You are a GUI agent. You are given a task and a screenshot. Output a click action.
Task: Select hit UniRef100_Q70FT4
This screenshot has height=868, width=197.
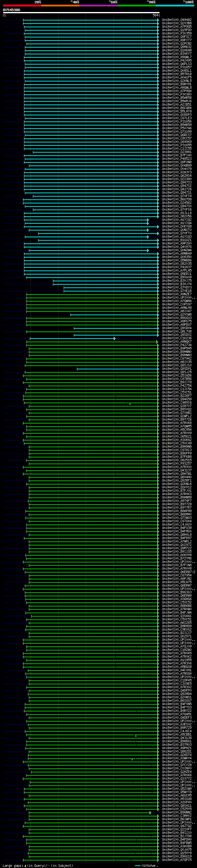pyautogui.click(x=176, y=196)
